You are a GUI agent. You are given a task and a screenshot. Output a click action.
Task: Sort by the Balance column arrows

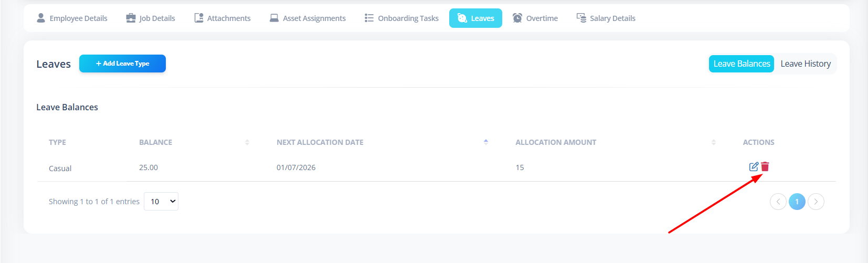tap(247, 142)
